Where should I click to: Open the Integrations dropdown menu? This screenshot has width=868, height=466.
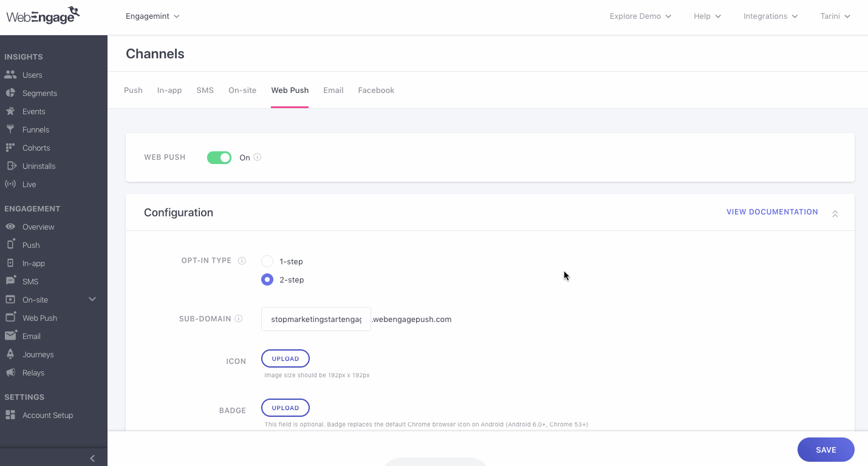coord(770,16)
